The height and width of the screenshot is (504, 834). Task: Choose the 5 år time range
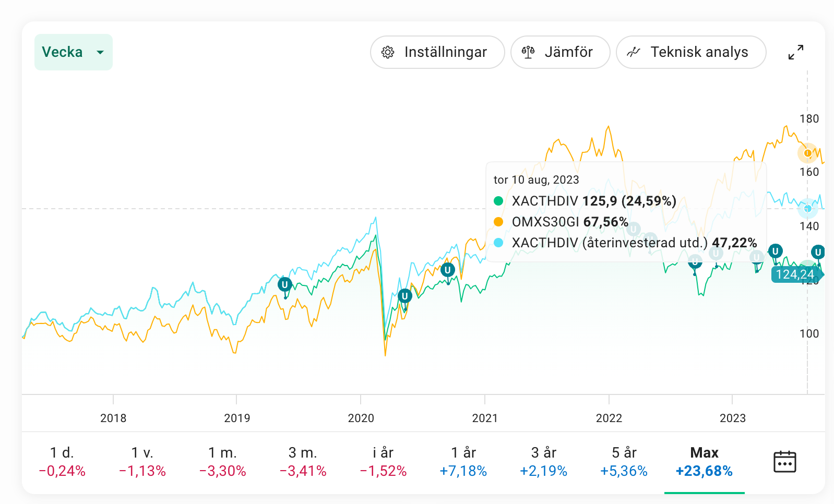pyautogui.click(x=624, y=462)
